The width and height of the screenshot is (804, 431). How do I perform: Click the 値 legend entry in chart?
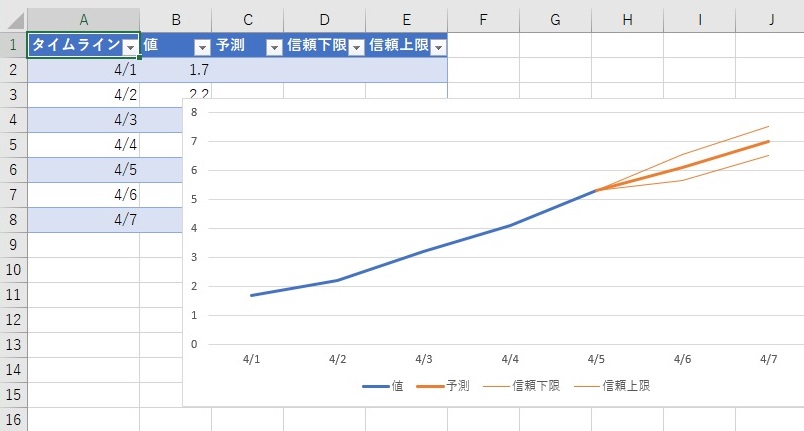coord(384,385)
